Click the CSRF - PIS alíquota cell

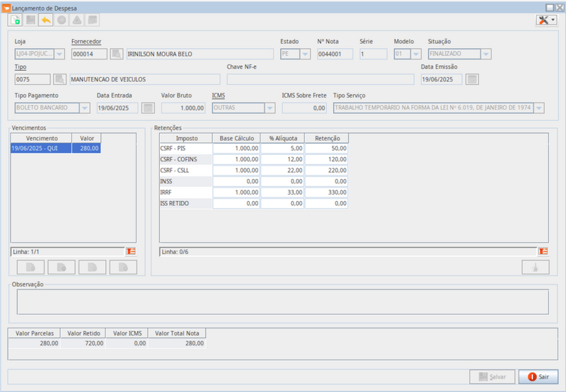click(283, 149)
